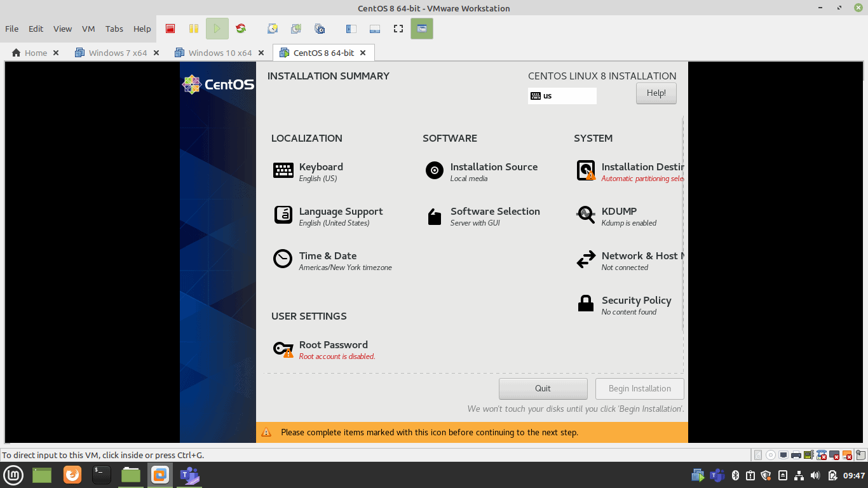This screenshot has width=868, height=488.
Task: Open Security Policy settings
Action: pyautogui.click(x=623, y=305)
